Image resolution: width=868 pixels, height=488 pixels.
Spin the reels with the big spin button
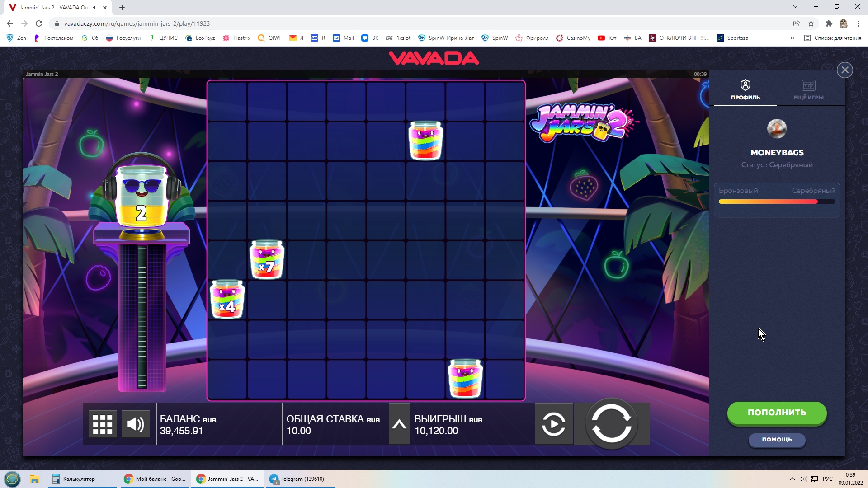611,423
